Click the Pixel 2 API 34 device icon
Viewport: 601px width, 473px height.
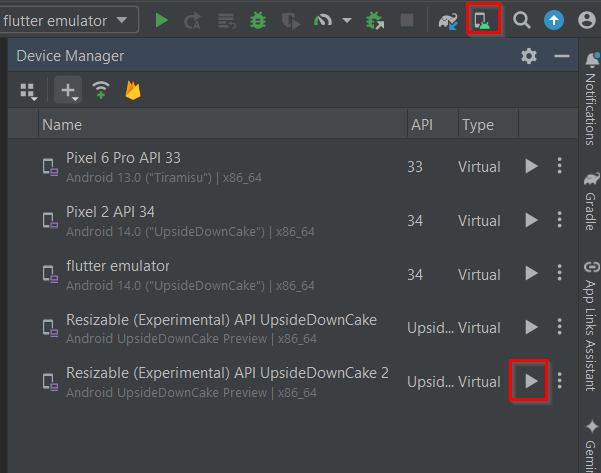50,221
